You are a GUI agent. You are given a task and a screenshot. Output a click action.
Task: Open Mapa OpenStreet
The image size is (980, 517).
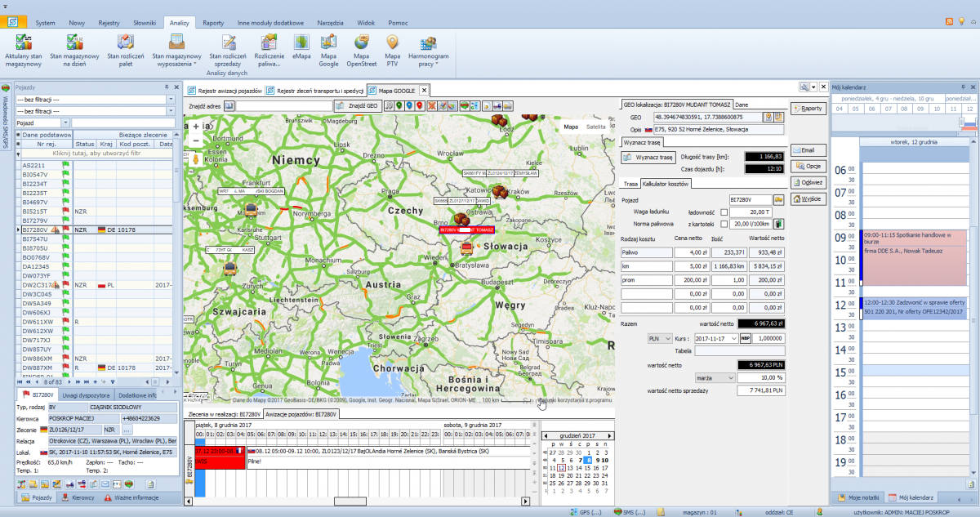[361, 51]
